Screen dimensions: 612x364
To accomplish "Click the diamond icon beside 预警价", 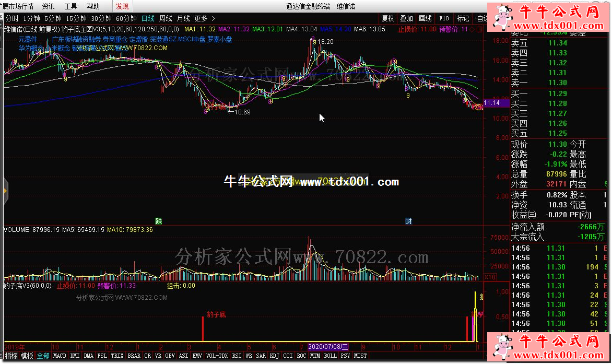I will [472, 29].
